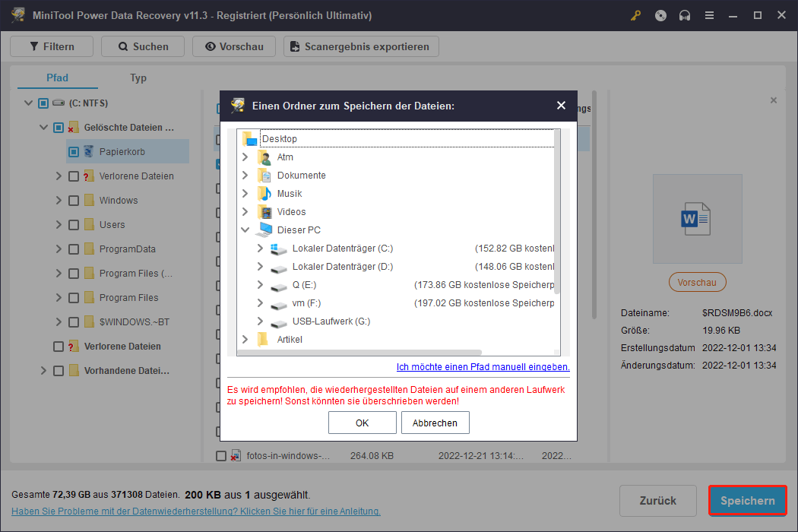
Task: Click the Vorschau toolbar button
Action: click(234, 46)
